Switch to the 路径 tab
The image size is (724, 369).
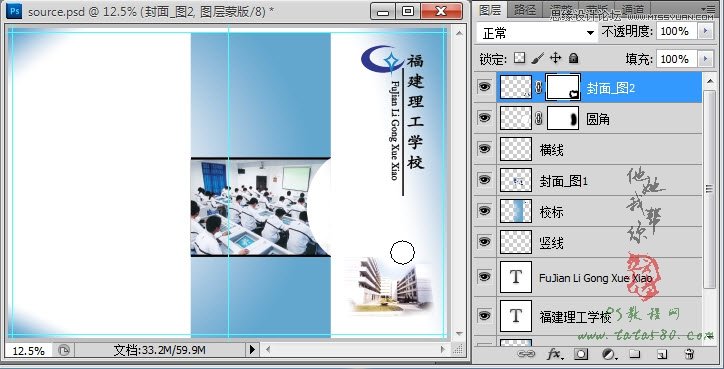(x=525, y=10)
